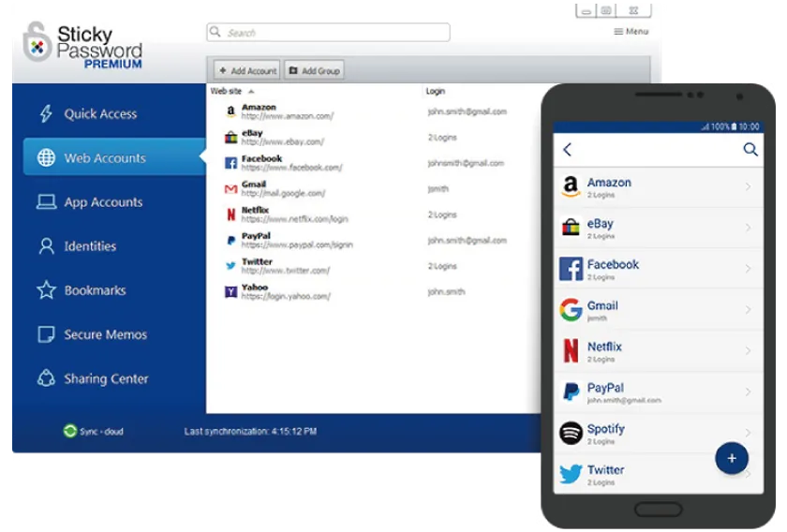Click the Sync - cloud status text
Viewport: 787px width, 532px height.
tap(101, 431)
